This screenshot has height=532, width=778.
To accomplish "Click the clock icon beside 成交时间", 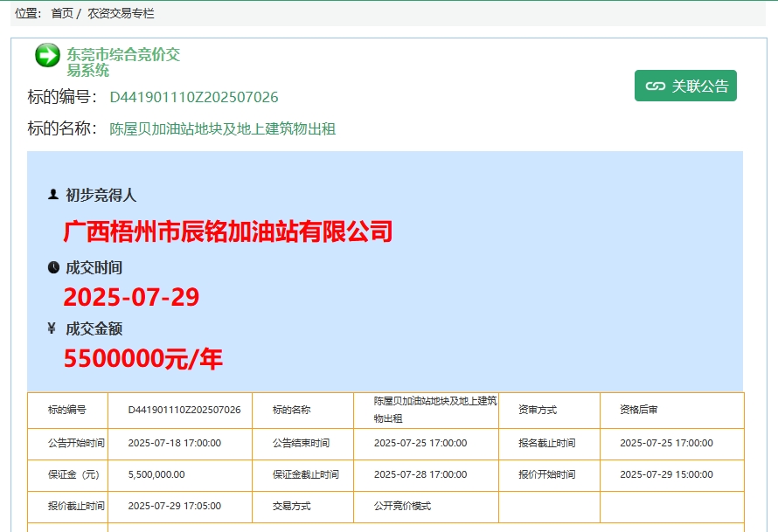I will [x=53, y=267].
